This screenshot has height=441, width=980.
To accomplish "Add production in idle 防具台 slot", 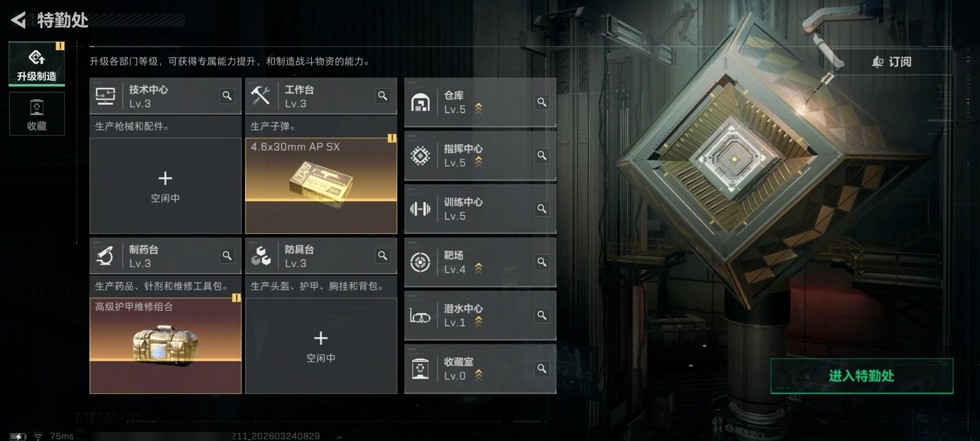I will pos(321,345).
